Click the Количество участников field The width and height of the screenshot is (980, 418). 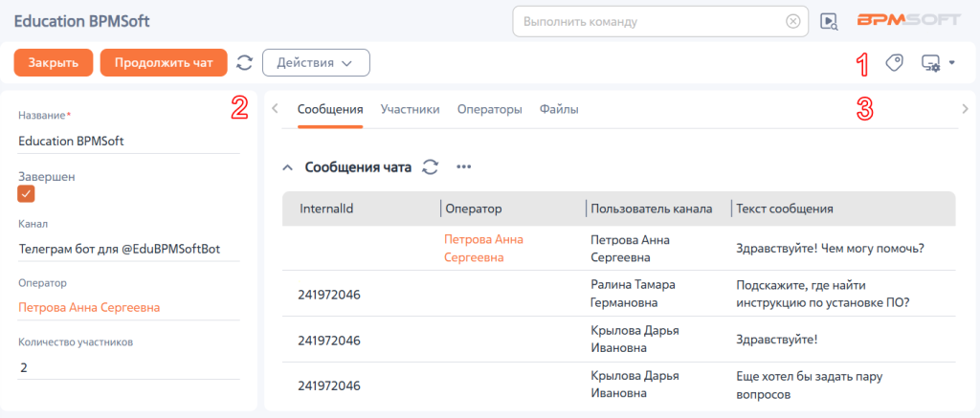coord(128,368)
